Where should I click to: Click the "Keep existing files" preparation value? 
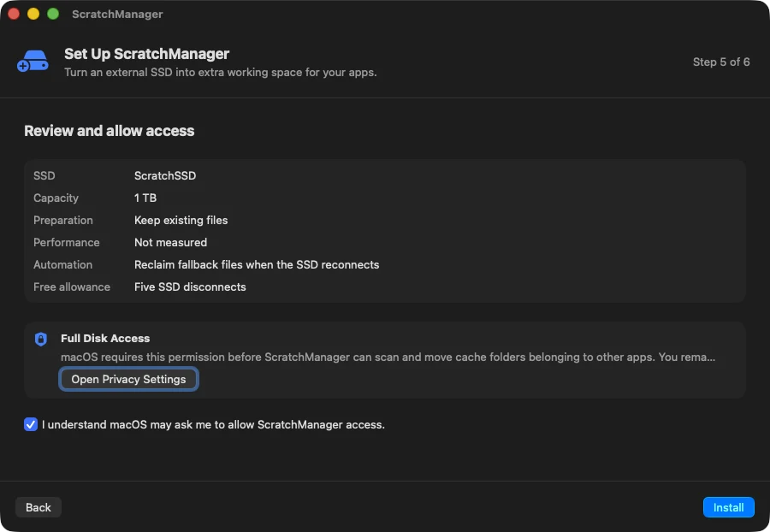181,221
